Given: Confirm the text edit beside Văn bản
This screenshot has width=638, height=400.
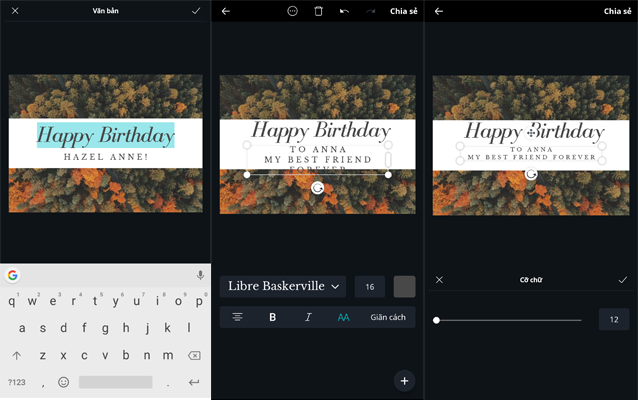Looking at the screenshot, I should pyautogui.click(x=195, y=11).
